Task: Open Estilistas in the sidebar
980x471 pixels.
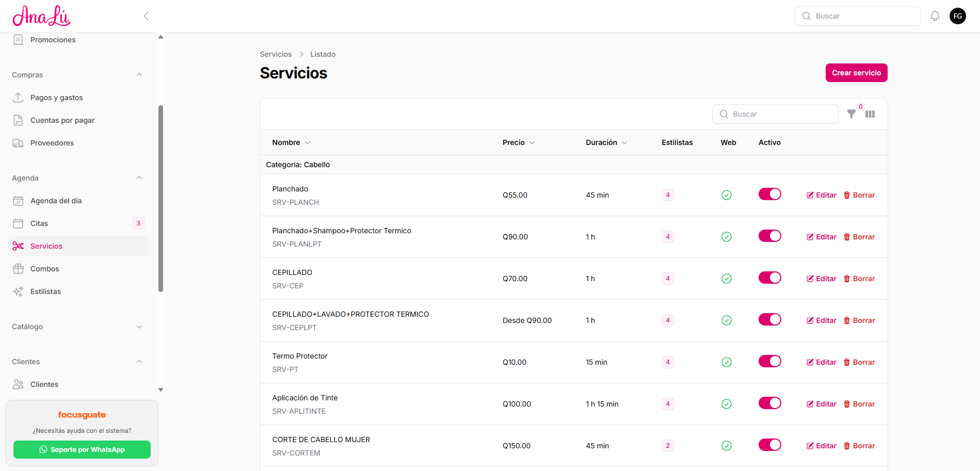Action: click(78, 291)
